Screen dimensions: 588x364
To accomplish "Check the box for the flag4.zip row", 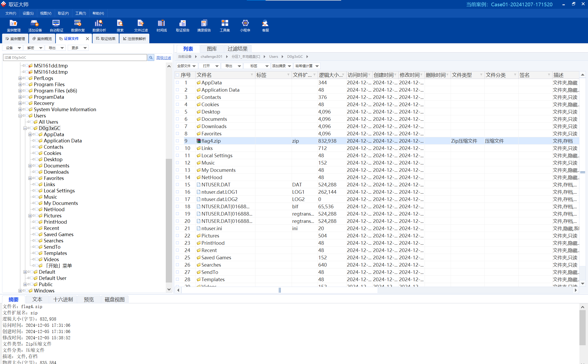I will [x=177, y=141].
